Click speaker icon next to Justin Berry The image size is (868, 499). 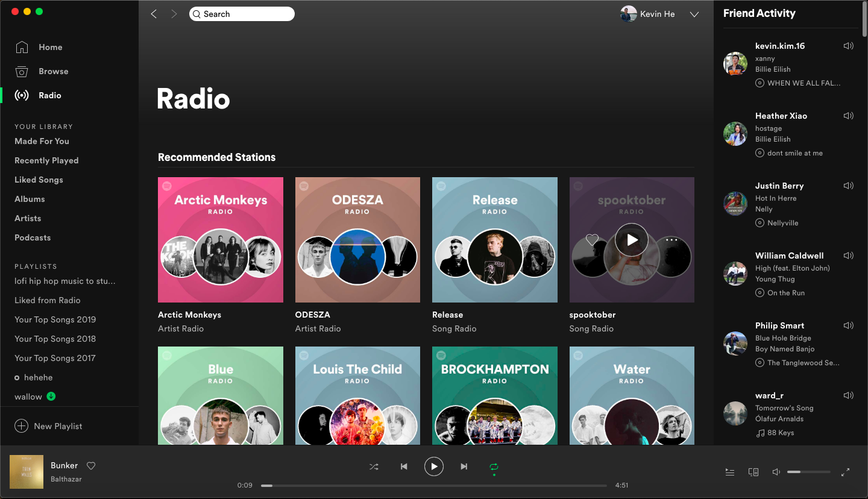click(x=849, y=186)
